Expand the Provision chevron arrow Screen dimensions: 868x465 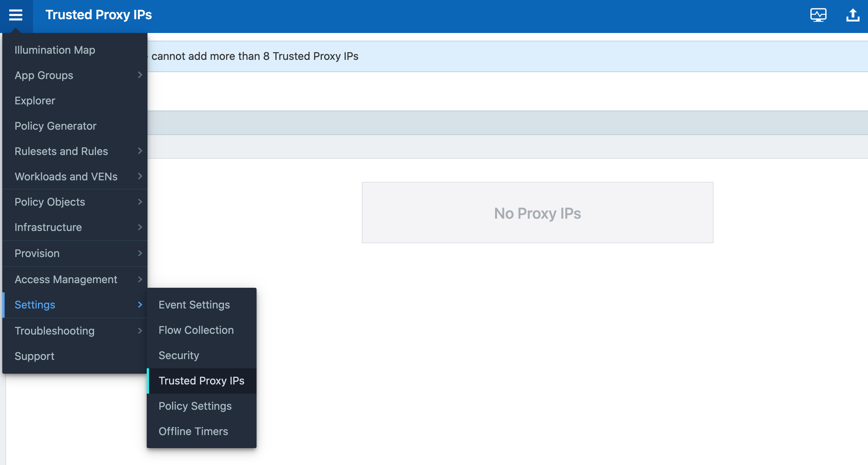(x=140, y=253)
